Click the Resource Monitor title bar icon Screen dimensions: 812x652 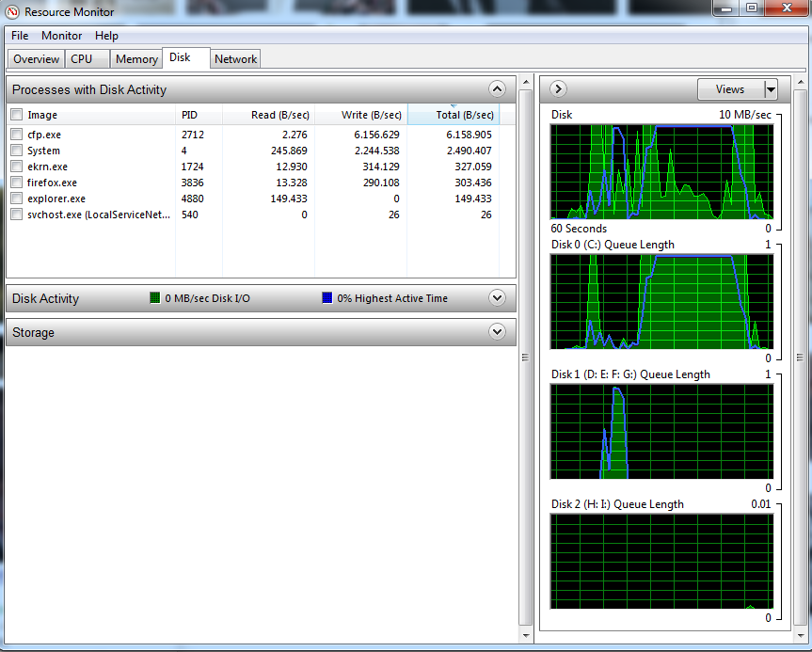click(12, 11)
